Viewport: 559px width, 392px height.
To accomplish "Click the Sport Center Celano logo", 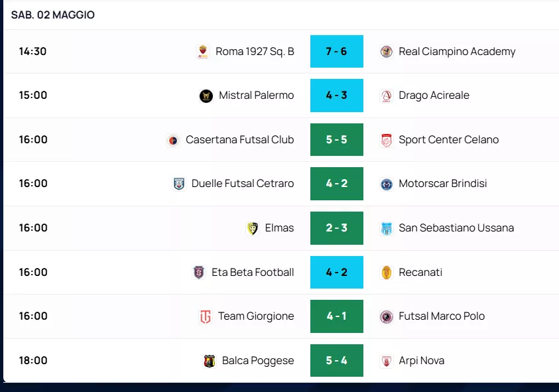I will click(387, 140).
